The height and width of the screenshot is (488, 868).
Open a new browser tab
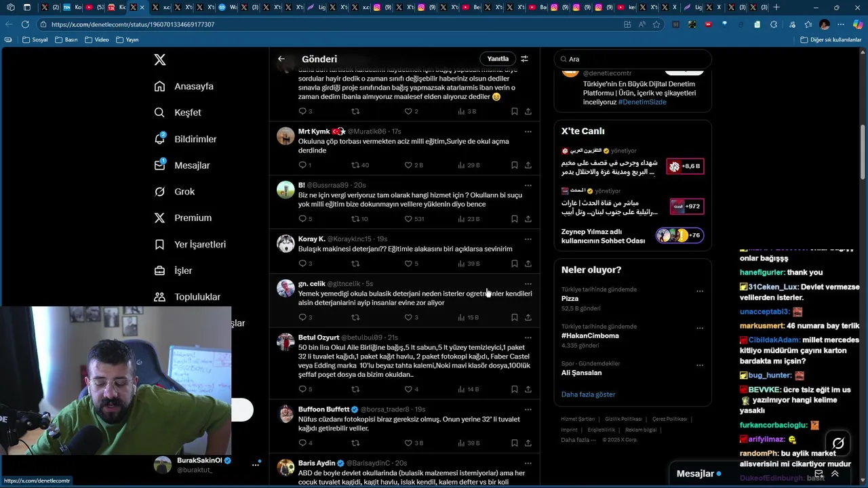tap(776, 7)
